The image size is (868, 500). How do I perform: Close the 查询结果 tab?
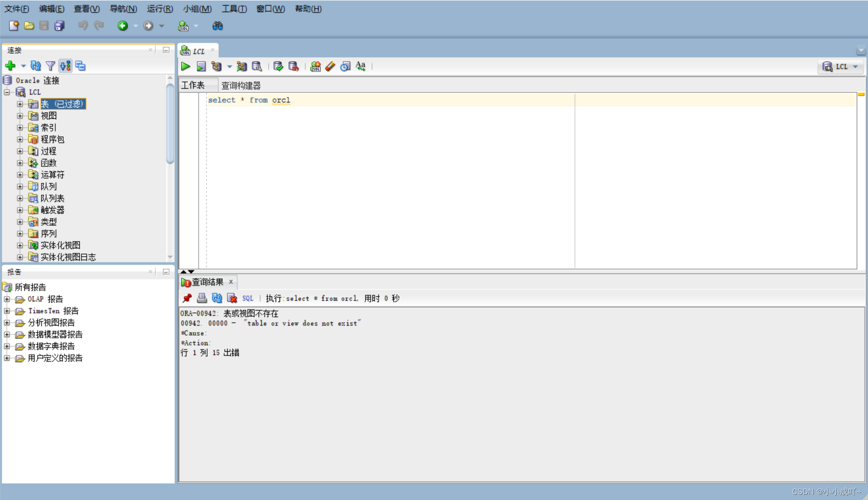231,282
